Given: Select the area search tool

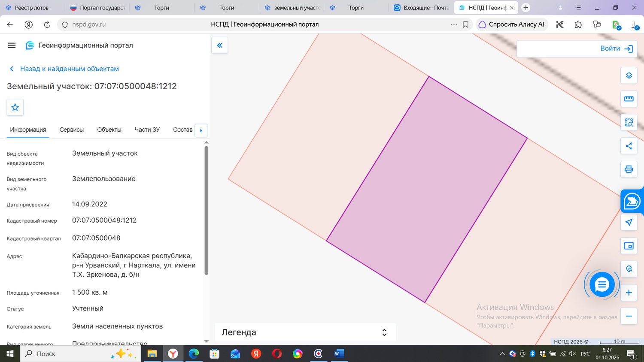Looking at the screenshot, I should 629,123.
